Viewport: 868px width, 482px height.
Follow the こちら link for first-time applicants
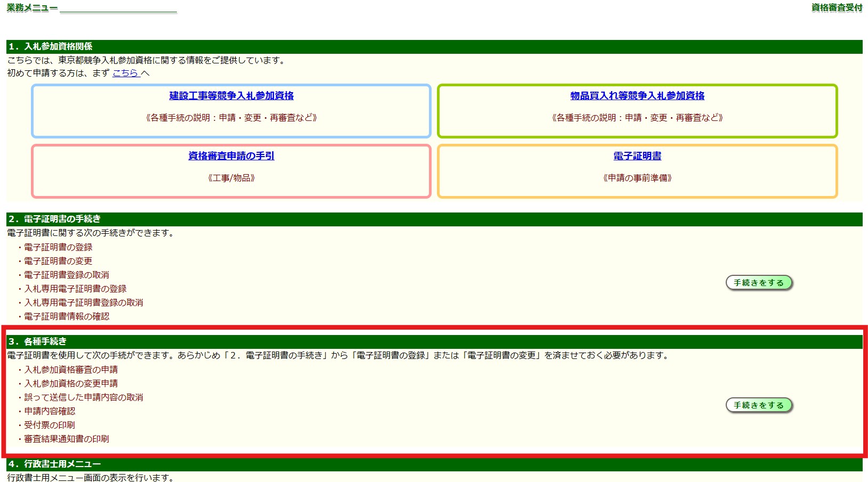(126, 73)
